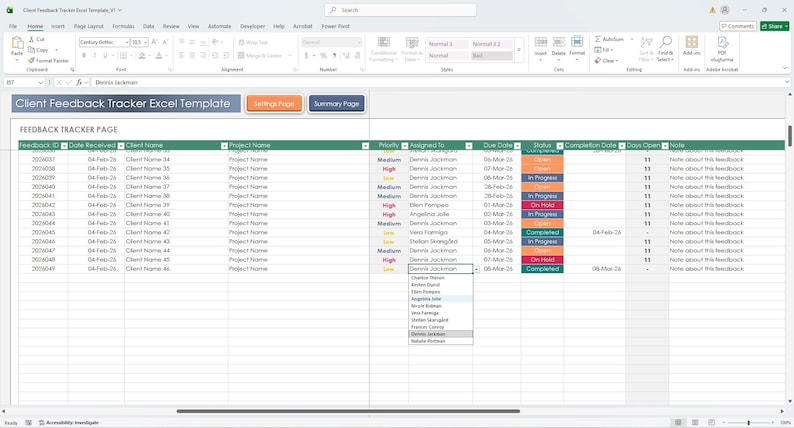Screen dimensions: 794x428
Task: Switch to Page Layout view in the status bar
Action: pos(695,422)
